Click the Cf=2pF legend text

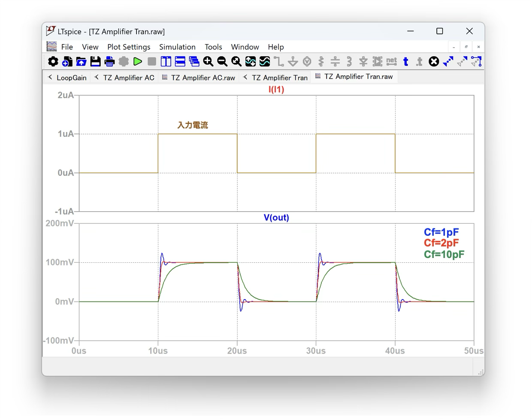[441, 243]
